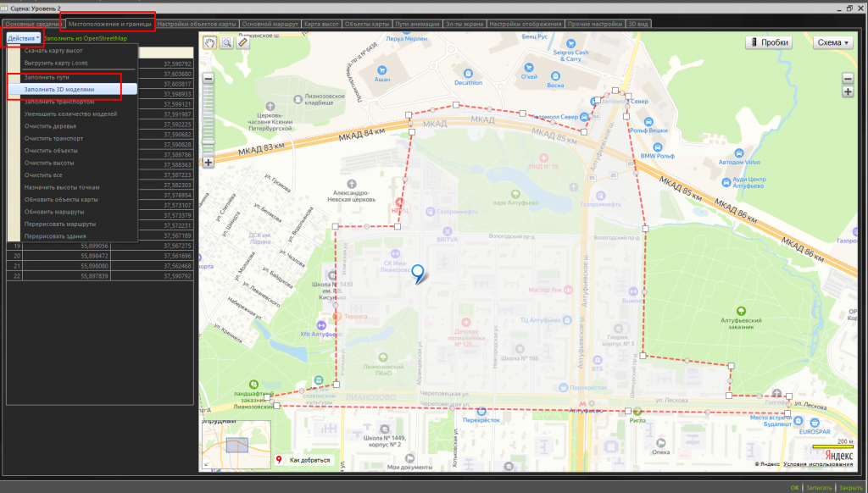
Task: Select the magnifier zoom tool on map
Action: coord(226,43)
